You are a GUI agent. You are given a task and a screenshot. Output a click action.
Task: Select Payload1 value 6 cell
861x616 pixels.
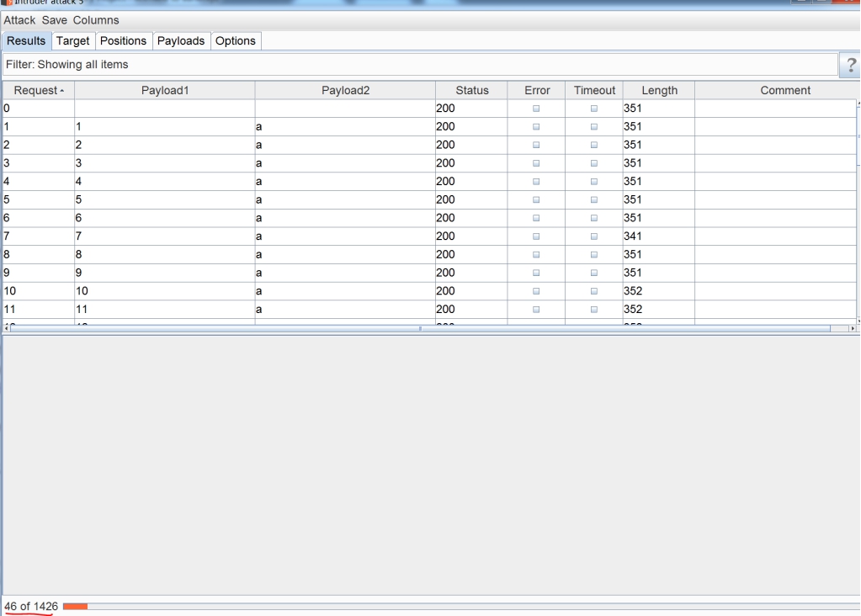[165, 218]
